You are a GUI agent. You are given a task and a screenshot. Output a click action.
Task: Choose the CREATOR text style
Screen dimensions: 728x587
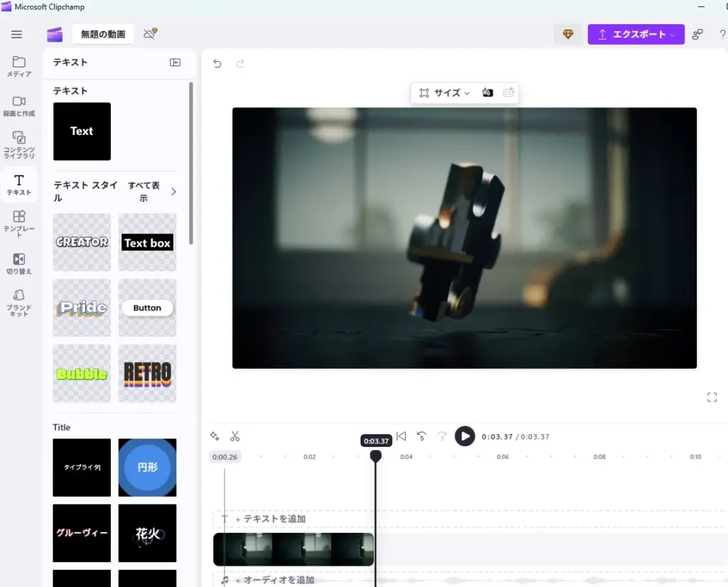(82, 242)
